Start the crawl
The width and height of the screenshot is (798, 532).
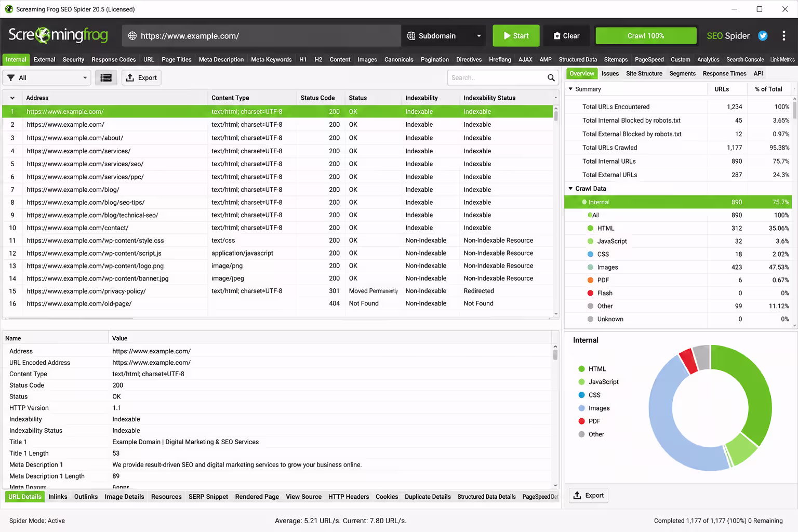pyautogui.click(x=516, y=36)
